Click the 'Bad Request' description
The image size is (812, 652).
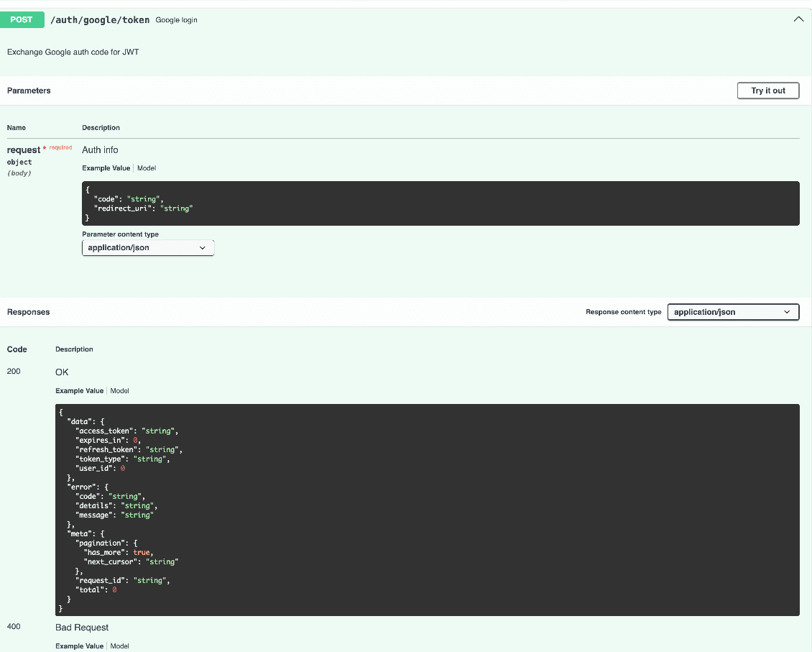(x=82, y=627)
